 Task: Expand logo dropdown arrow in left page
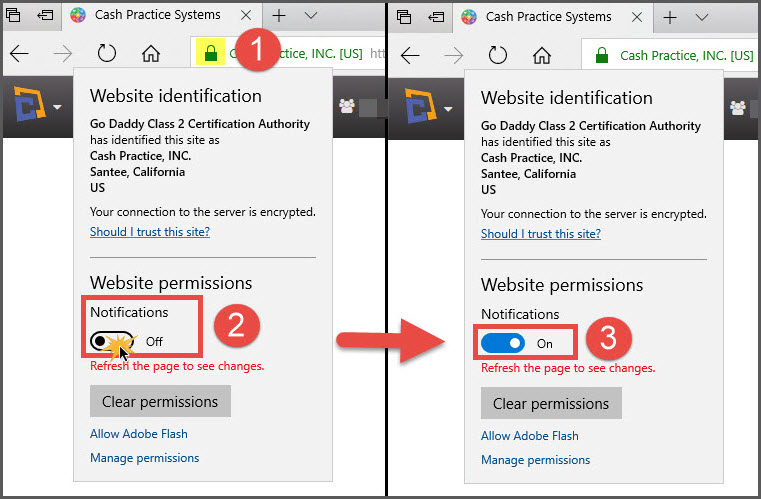click(x=57, y=107)
